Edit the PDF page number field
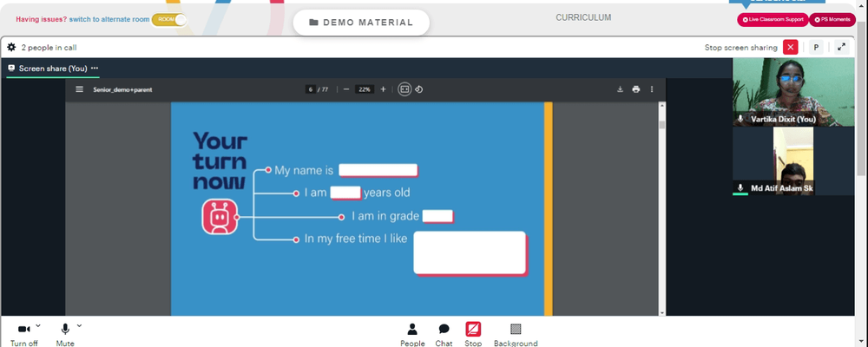This screenshot has width=868, height=347. pos(311,89)
